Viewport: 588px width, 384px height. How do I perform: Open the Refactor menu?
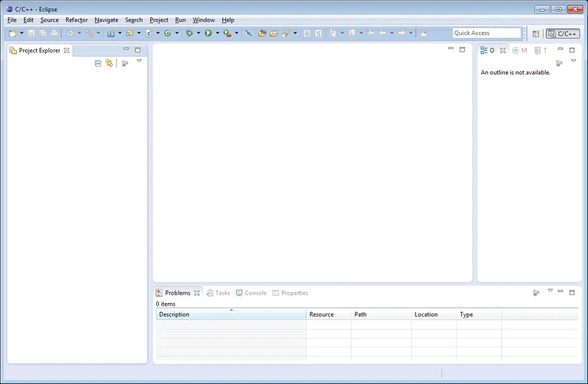[76, 20]
